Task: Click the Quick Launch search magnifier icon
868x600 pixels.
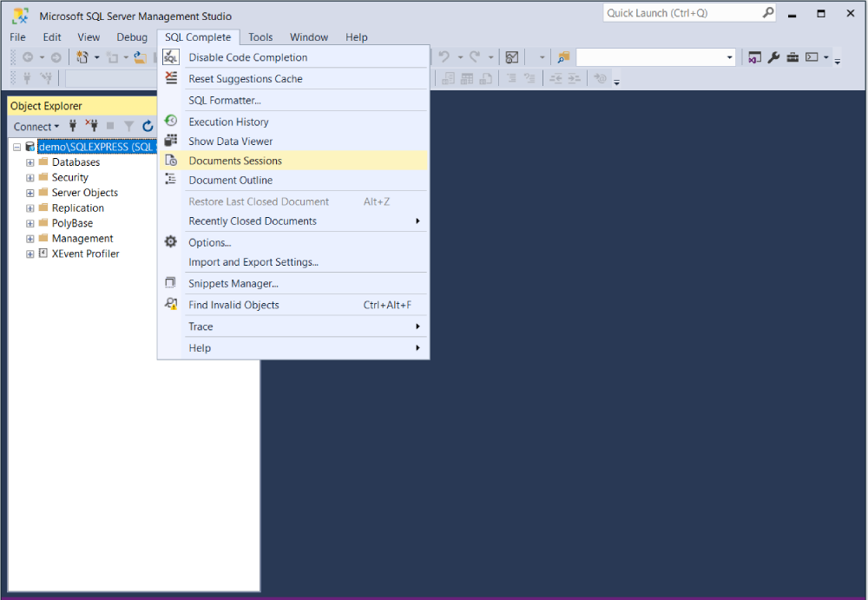Action: coord(768,13)
